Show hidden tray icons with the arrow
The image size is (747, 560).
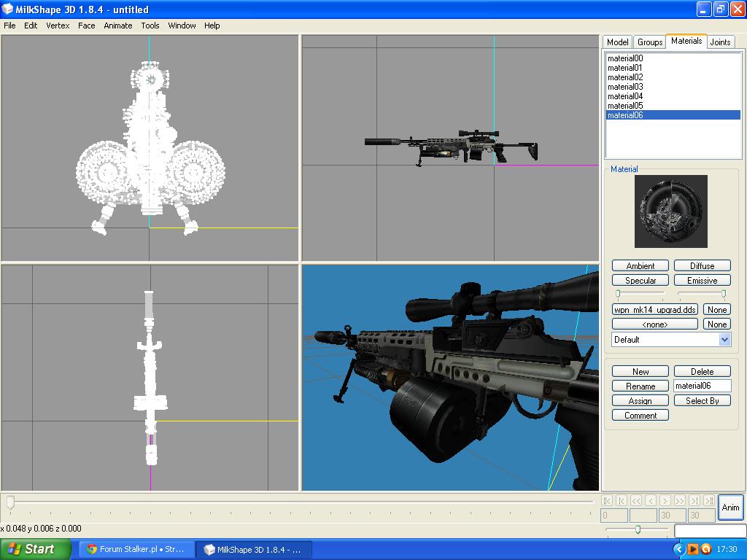coord(679,549)
